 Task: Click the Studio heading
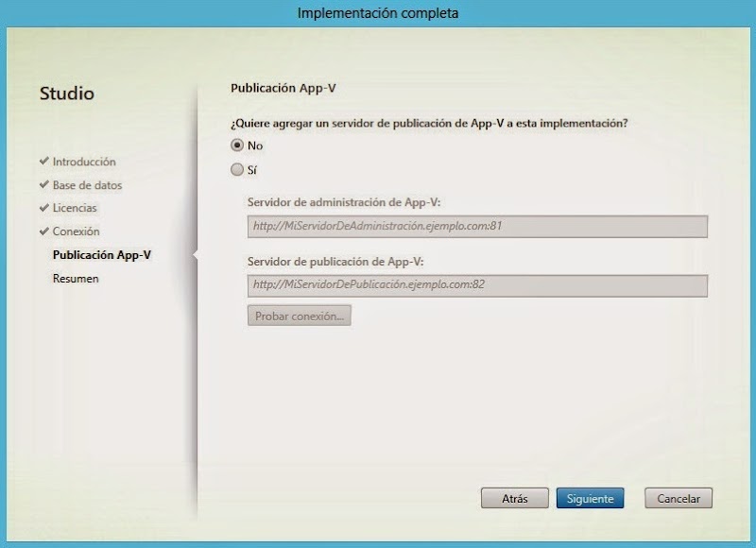[x=66, y=93]
